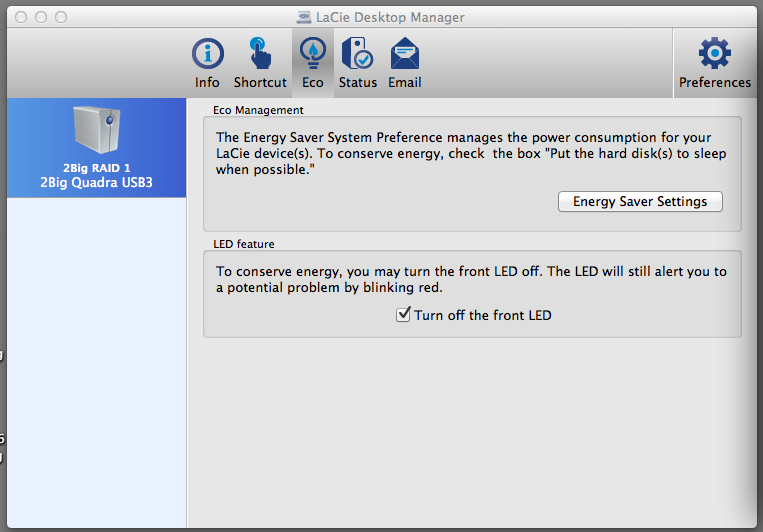Image resolution: width=763 pixels, height=532 pixels.
Task: Click the LaCie Desktop Manager window title
Action: (x=390, y=18)
